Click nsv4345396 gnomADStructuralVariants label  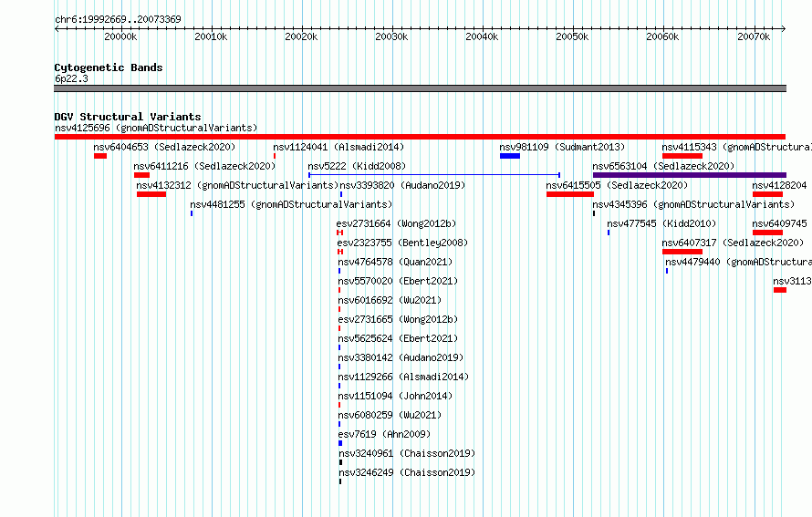point(693,204)
